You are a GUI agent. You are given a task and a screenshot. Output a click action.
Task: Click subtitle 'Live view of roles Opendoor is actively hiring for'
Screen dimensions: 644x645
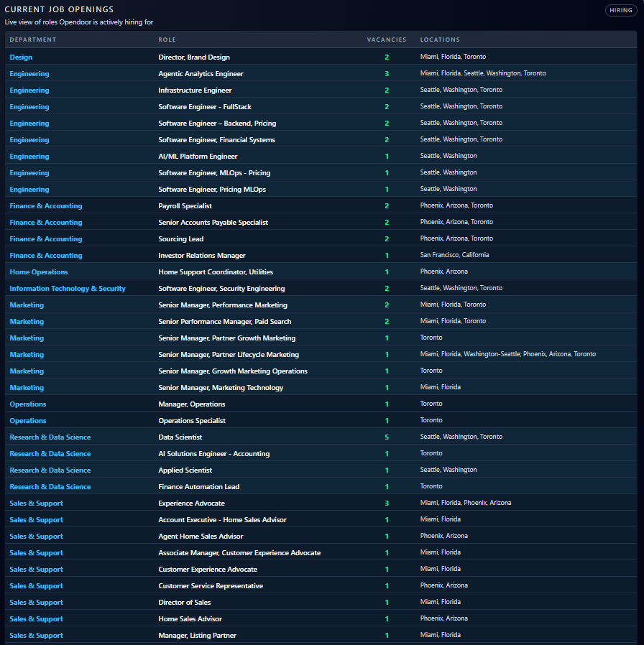point(79,22)
